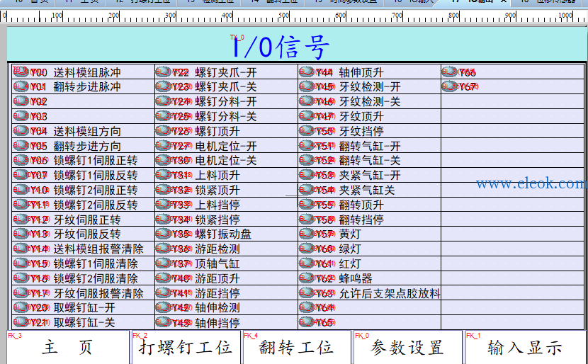
Task: Click the Y22 螺钉夹爪-开 bit lamp
Action: [x=163, y=72]
